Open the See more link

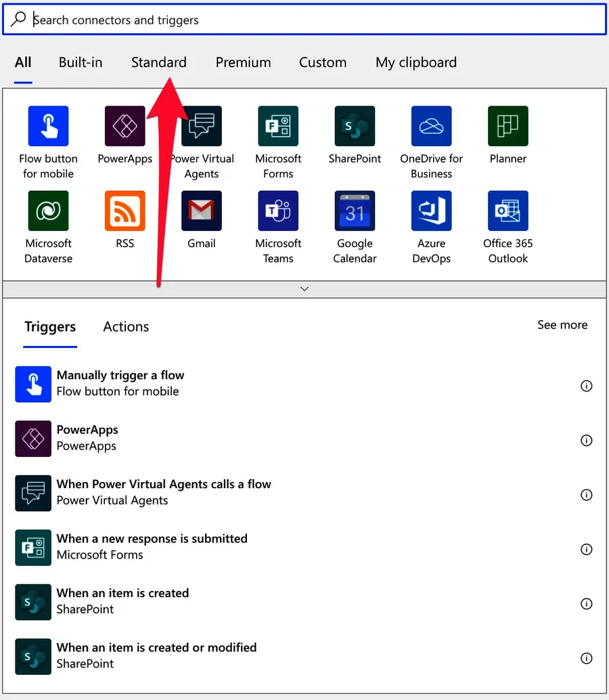click(562, 324)
